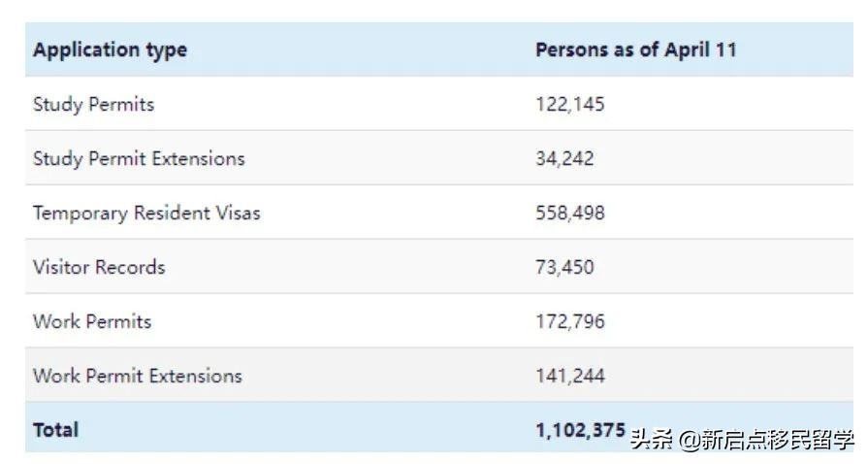Click the 头条 @新启点移民留学 watermark
Image resolution: width=868 pixels, height=464 pixels.
[743, 439]
